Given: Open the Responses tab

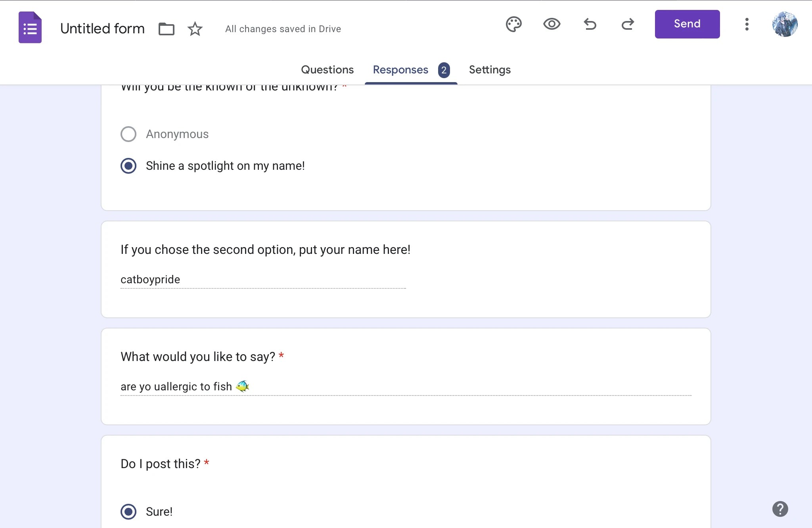Looking at the screenshot, I should click(400, 69).
